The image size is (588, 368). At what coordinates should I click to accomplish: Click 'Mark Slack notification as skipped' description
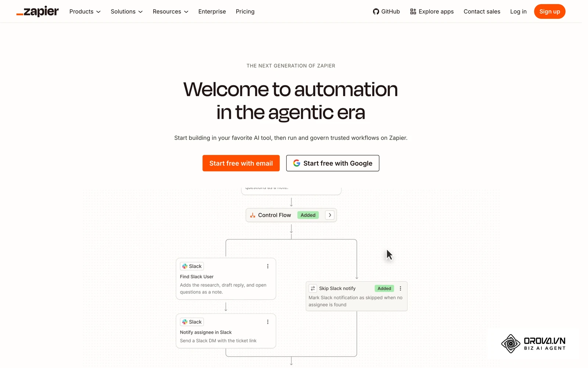pyautogui.click(x=355, y=301)
